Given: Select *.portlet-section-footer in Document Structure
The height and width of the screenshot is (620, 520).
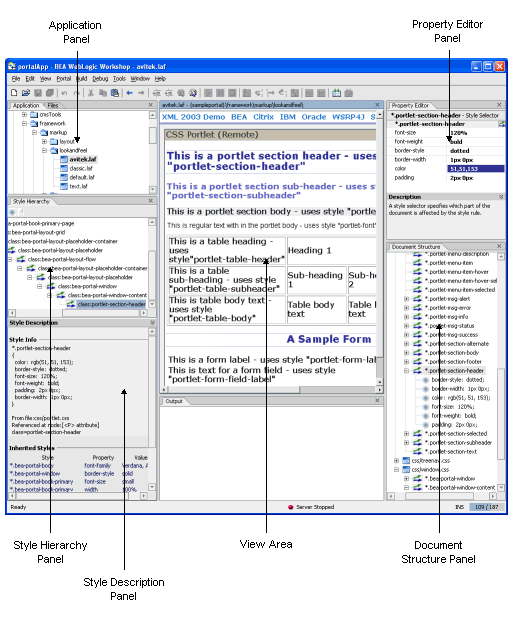Looking at the screenshot, I should point(453,362).
